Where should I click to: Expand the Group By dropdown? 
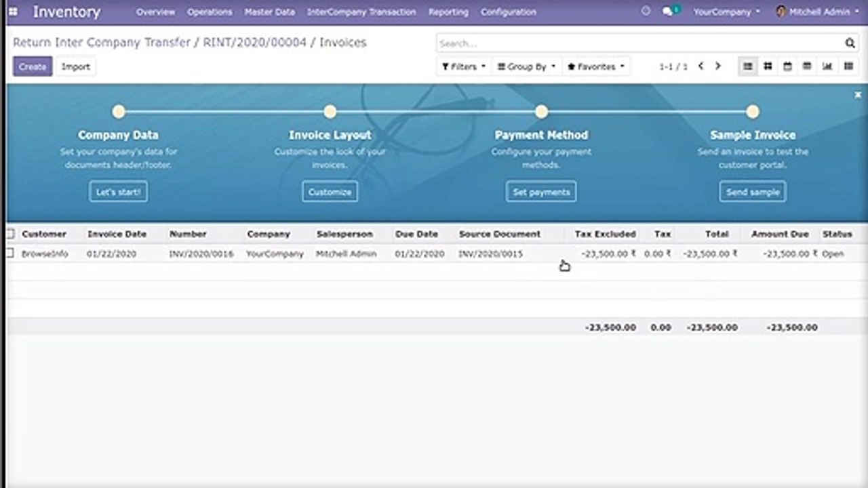click(x=526, y=66)
